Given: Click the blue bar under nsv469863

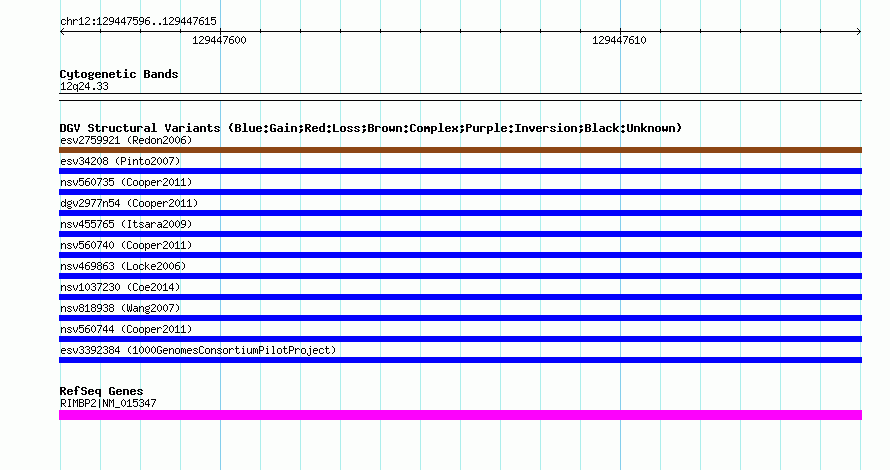Looking at the screenshot, I should [x=460, y=276].
